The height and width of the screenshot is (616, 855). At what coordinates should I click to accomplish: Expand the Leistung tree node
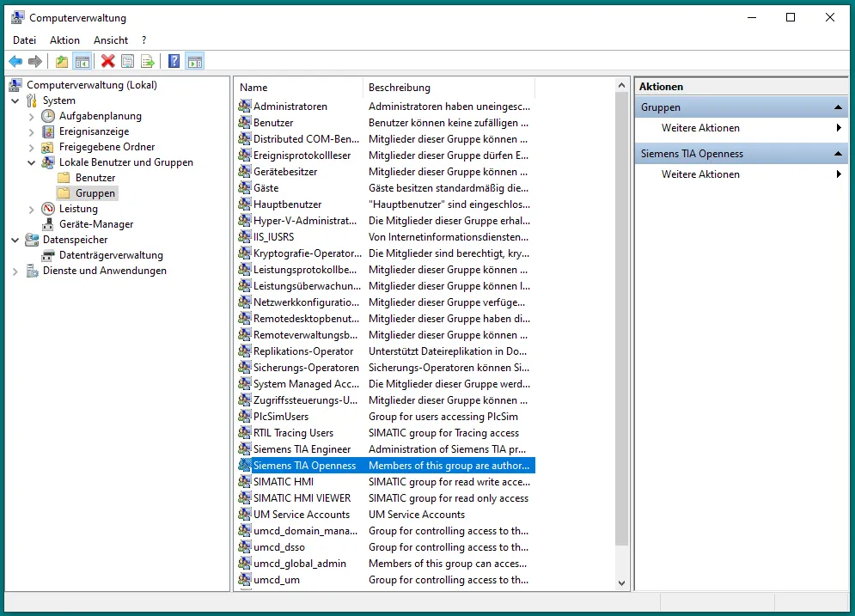[31, 210]
